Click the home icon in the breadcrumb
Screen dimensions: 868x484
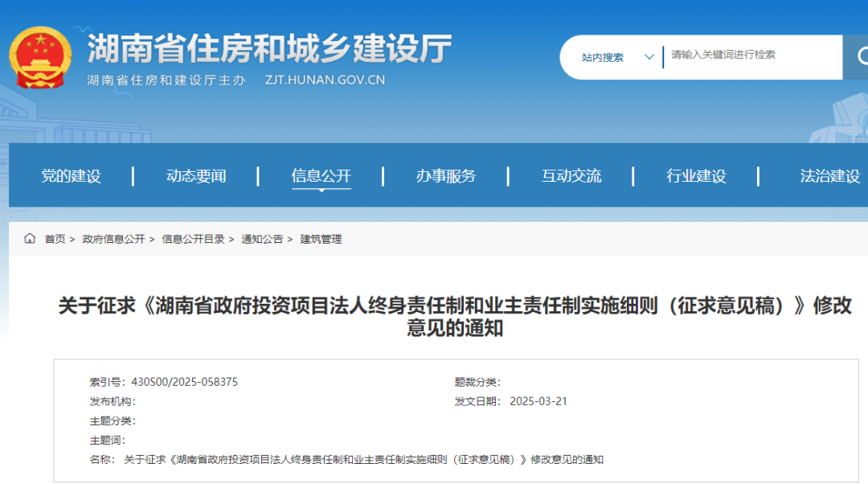[31, 239]
